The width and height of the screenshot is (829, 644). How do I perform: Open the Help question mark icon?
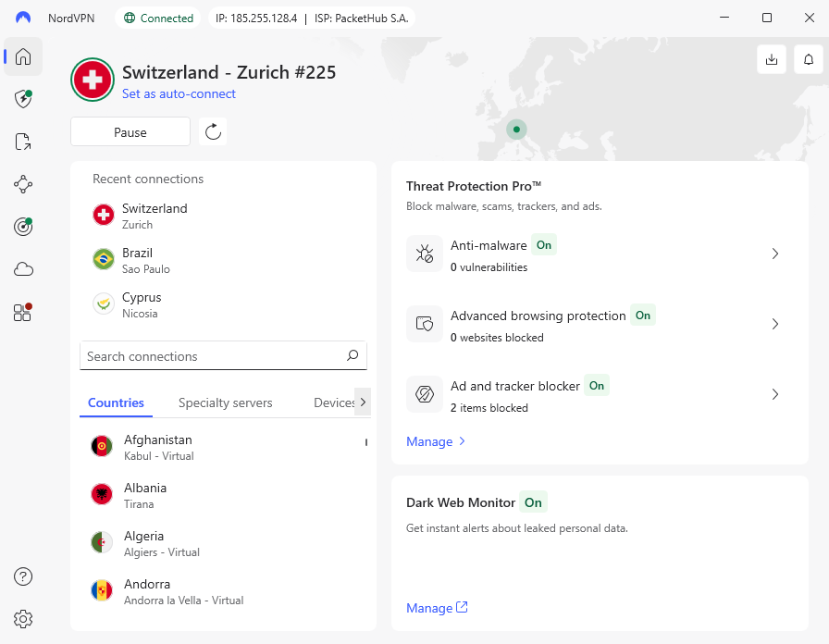pyautogui.click(x=22, y=576)
